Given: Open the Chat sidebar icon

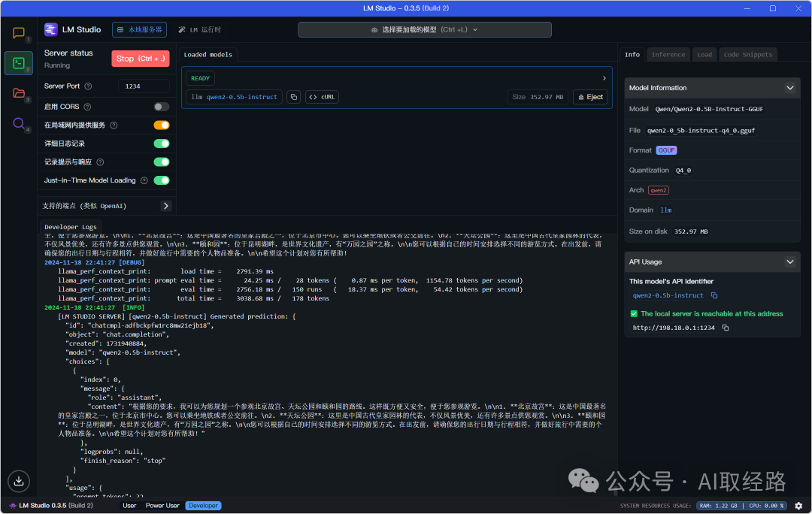Looking at the screenshot, I should point(19,33).
